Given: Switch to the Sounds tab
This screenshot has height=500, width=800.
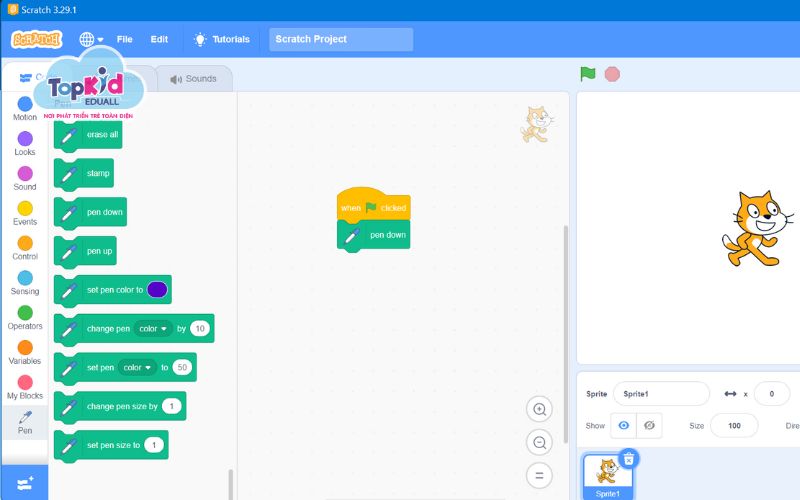Looking at the screenshot, I should click(x=194, y=79).
